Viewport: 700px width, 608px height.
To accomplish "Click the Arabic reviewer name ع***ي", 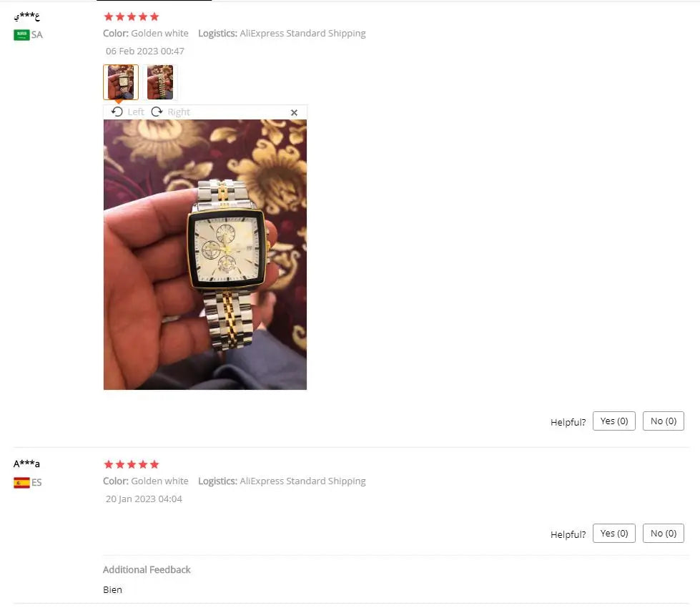I will pyautogui.click(x=26, y=16).
